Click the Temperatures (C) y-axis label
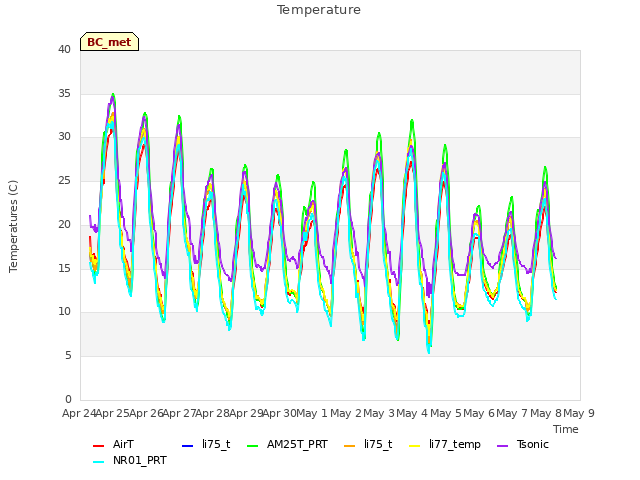The image size is (640, 480). (x=13, y=226)
